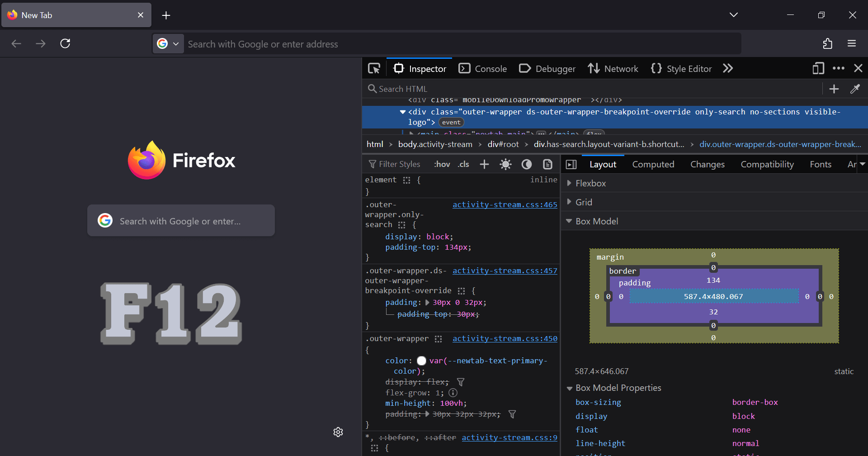Open activity-stream.css:9 source link
Viewport: 868px width, 456px height.
pos(509,437)
